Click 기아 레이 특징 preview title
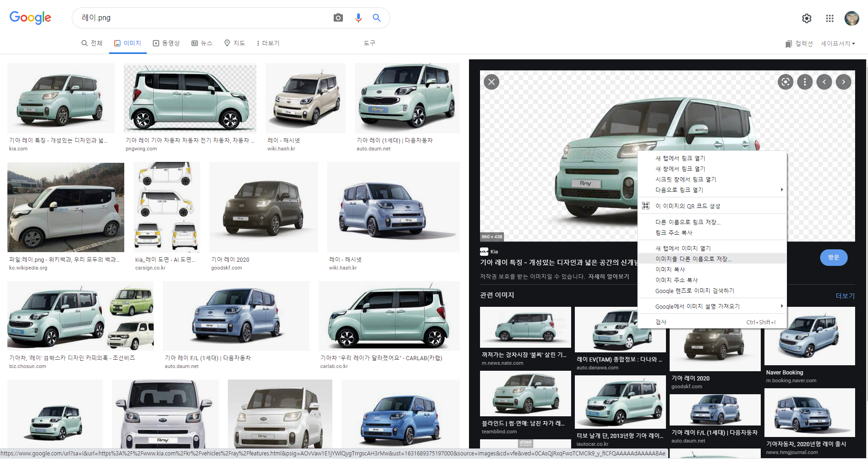This screenshot has width=868, height=460. (558, 262)
